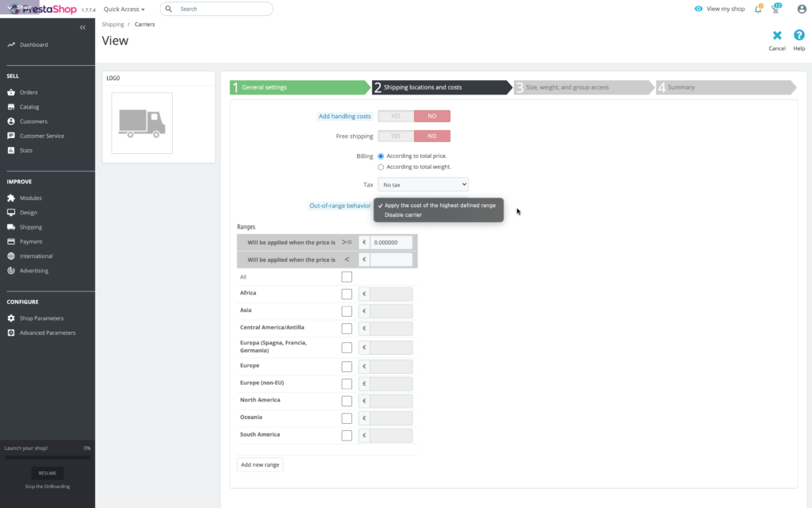This screenshot has width=812, height=508.
Task: Check the North America checkbox
Action: click(347, 401)
